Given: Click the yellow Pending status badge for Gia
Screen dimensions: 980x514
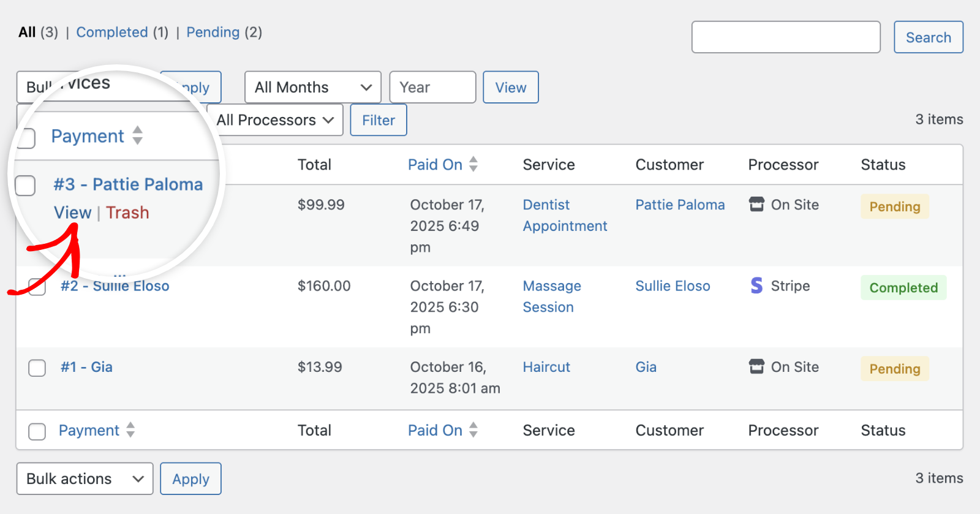Looking at the screenshot, I should click(894, 369).
